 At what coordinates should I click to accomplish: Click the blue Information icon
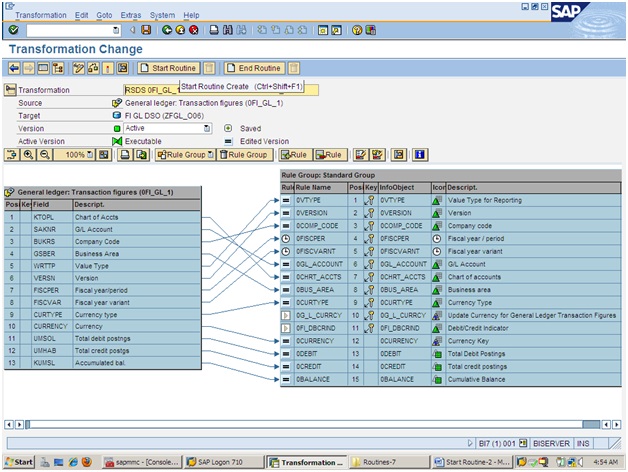[x=419, y=155]
